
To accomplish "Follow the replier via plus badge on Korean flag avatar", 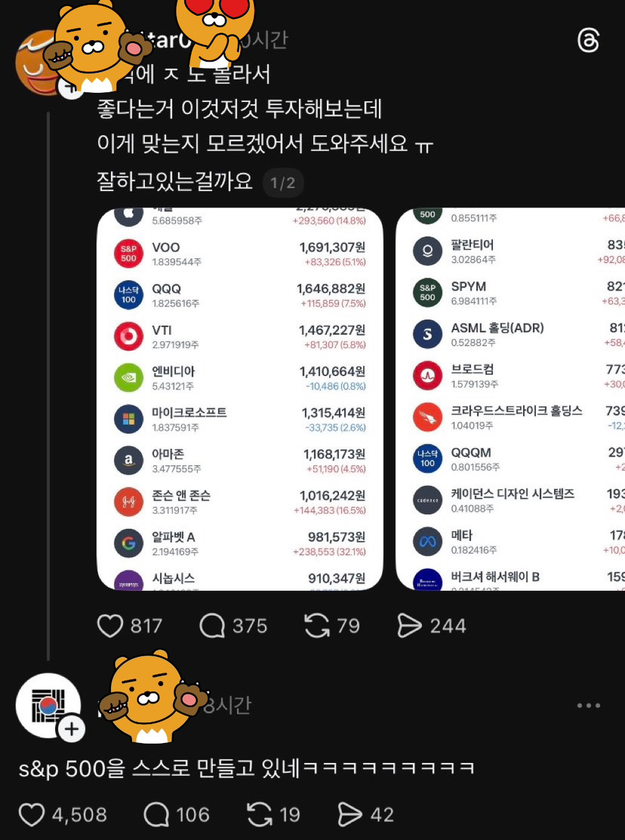I will pos(71,729).
